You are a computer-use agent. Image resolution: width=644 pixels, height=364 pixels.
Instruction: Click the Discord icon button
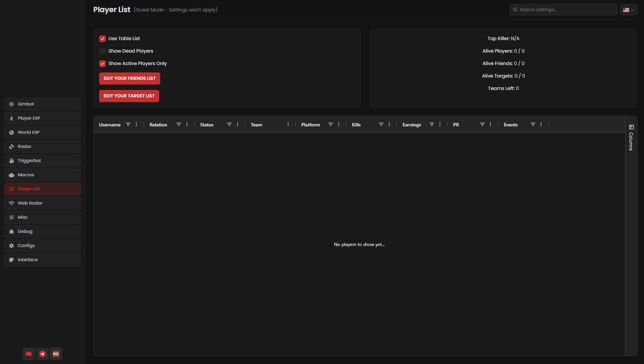pos(29,354)
